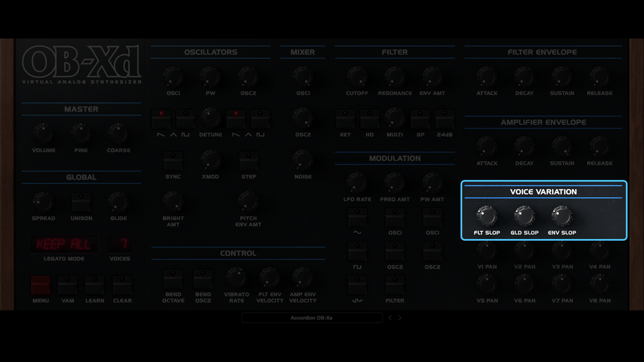Activate the XMOD cross-modulation button
Screen dimensions: 644x362
coord(210,161)
